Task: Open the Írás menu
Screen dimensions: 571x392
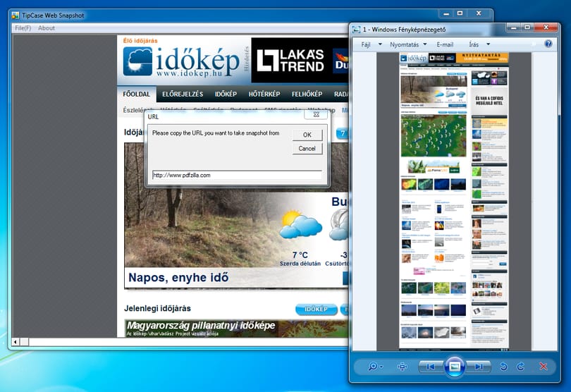Action: click(x=474, y=44)
